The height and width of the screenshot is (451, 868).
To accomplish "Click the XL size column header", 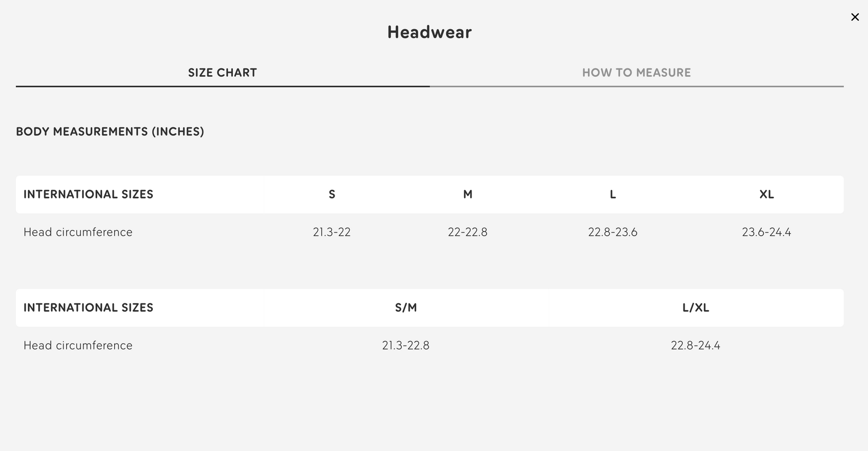I will click(766, 195).
